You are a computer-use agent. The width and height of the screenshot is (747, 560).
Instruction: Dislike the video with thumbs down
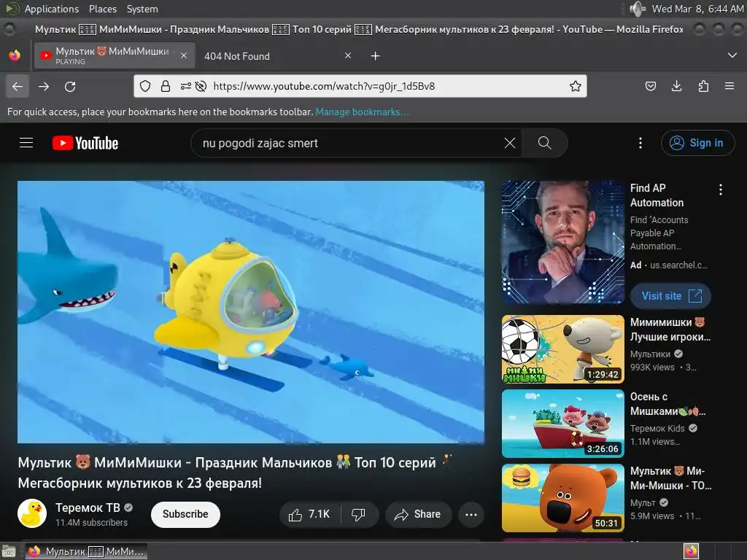[358, 514]
